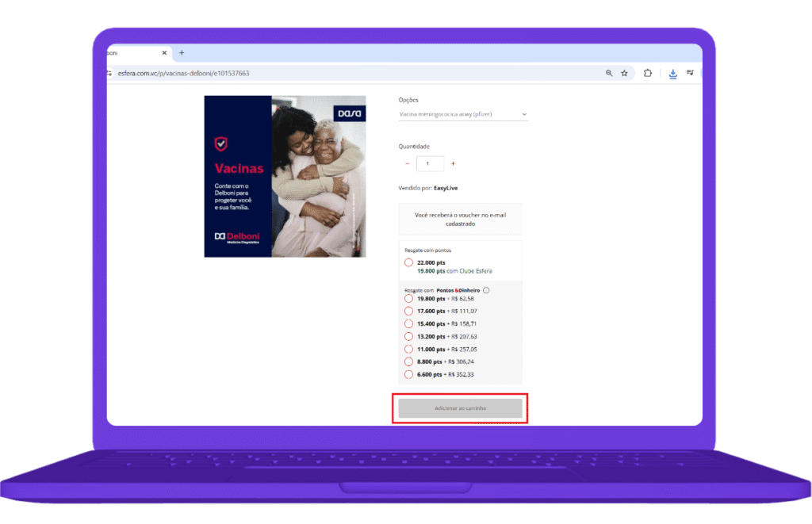
Task: Collapse the options selector chevron
Action: tap(523, 114)
